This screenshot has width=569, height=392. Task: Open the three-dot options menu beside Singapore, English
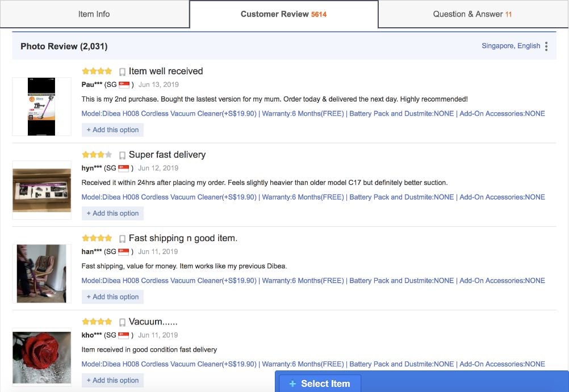[546, 47]
